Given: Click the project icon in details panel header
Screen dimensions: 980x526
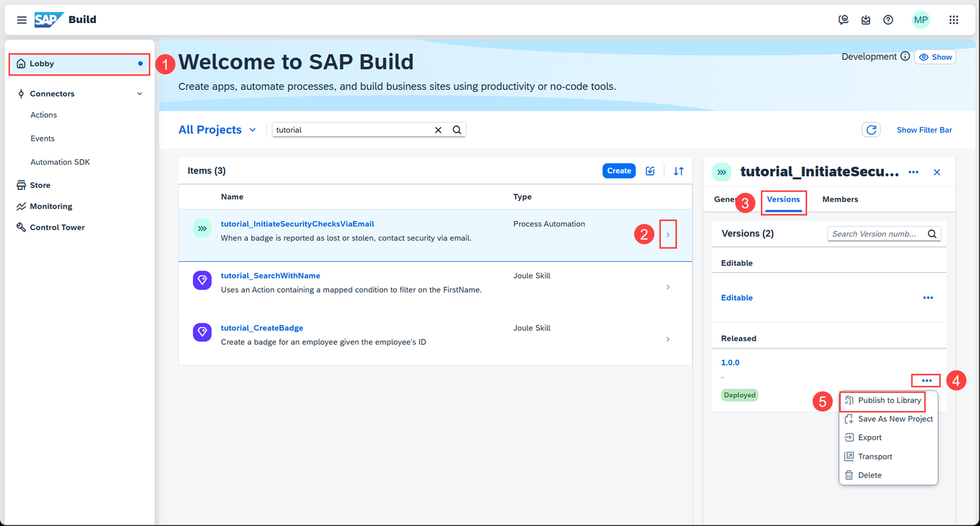Looking at the screenshot, I should tap(722, 173).
